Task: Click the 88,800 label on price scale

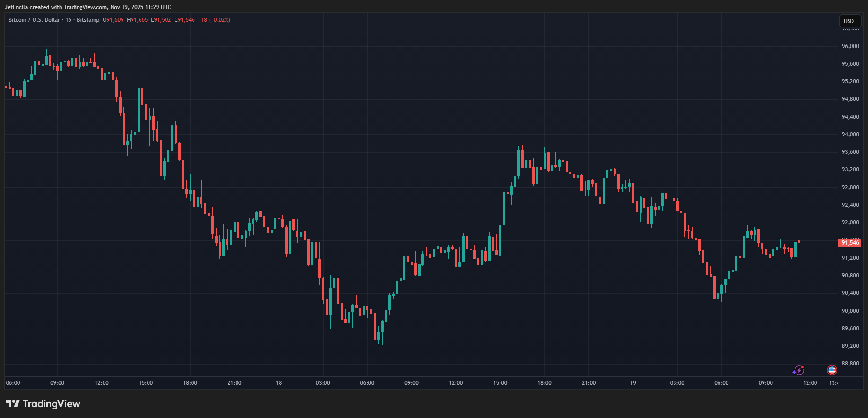Action: (x=850, y=364)
